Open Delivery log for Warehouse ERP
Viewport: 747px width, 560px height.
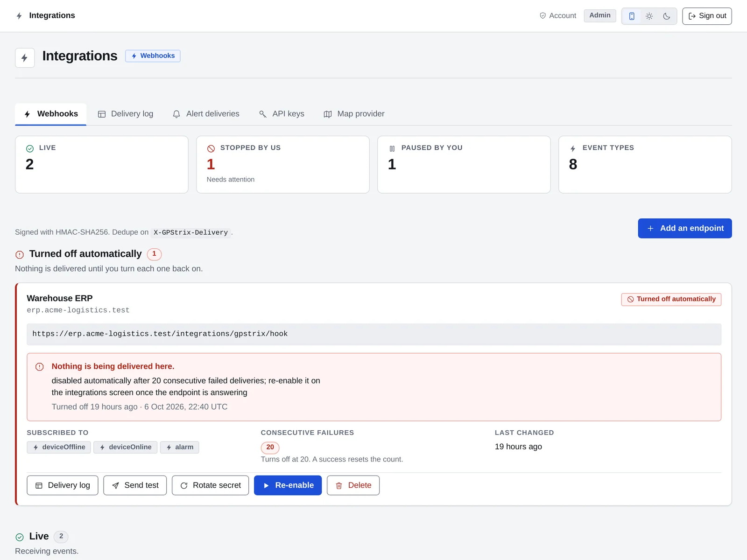tap(63, 485)
